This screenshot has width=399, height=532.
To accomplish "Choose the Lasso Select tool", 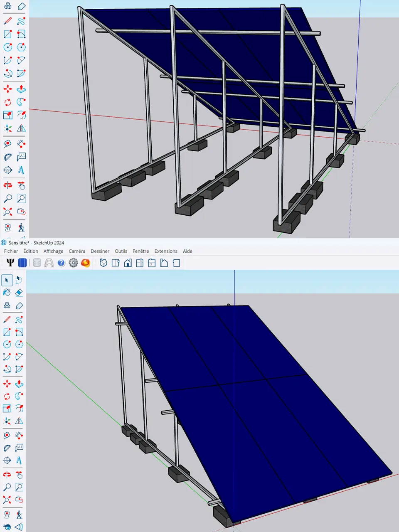I will point(19,280).
